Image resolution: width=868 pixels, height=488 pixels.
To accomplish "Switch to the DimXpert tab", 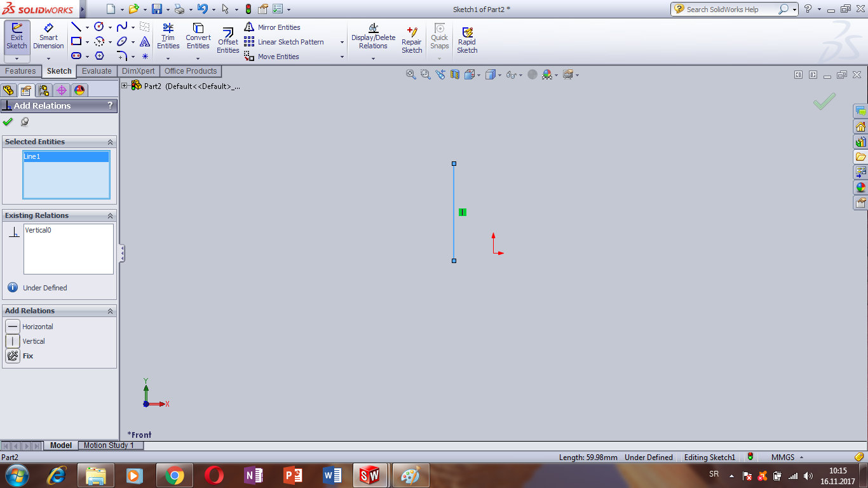I will [138, 71].
